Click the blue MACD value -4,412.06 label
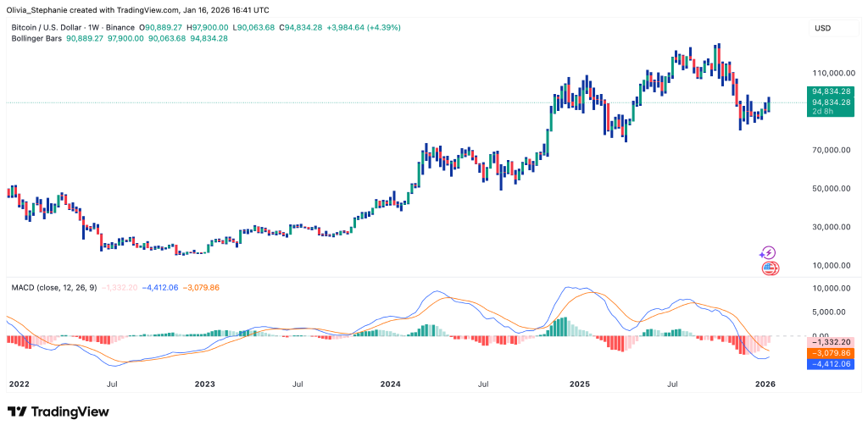The width and height of the screenshot is (868, 431). [831, 363]
